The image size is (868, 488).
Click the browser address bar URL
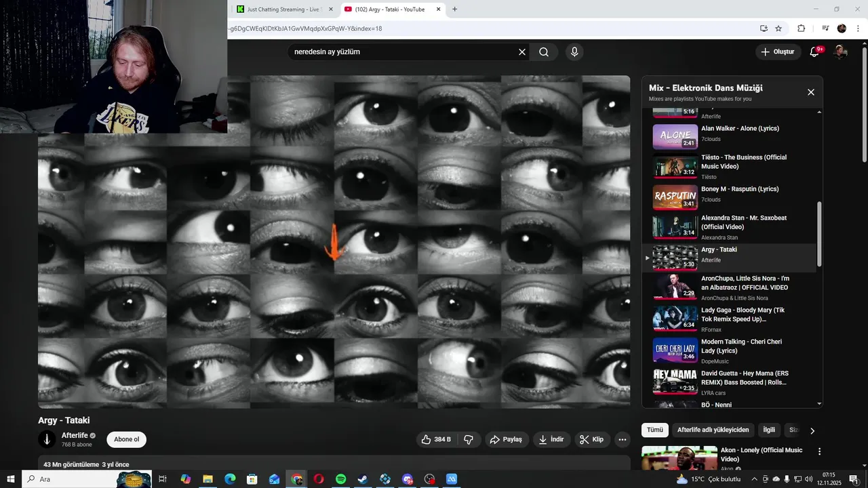(306, 28)
